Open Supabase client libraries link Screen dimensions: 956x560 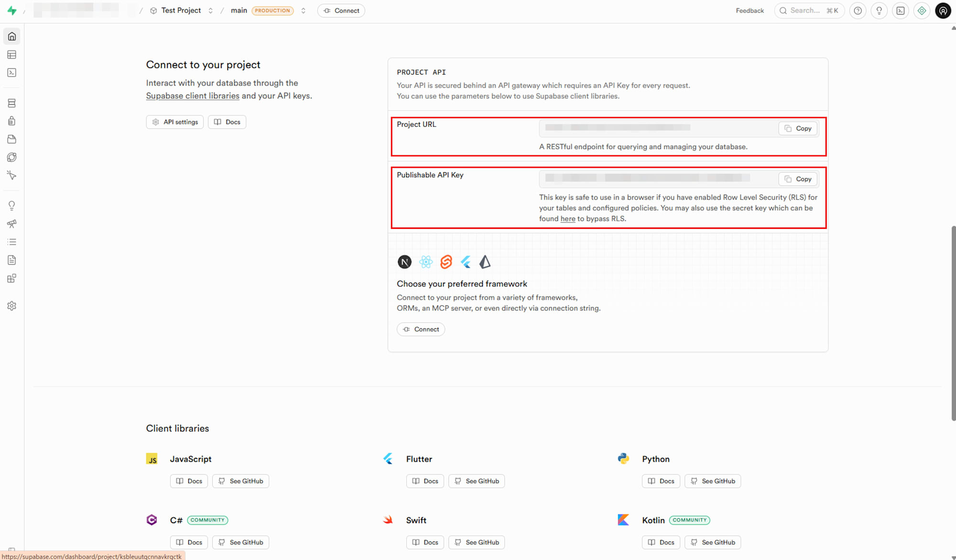coord(193,96)
